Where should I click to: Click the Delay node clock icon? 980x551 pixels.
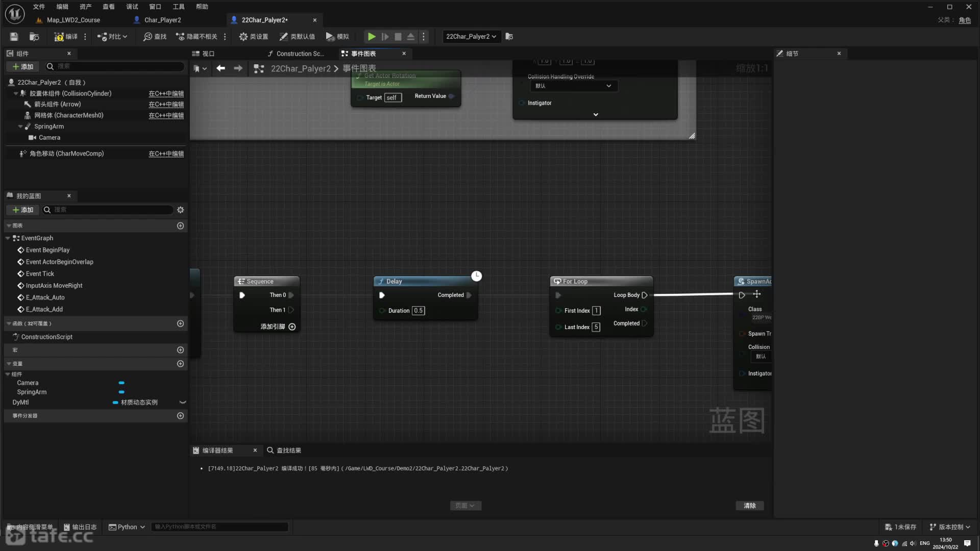476,276
